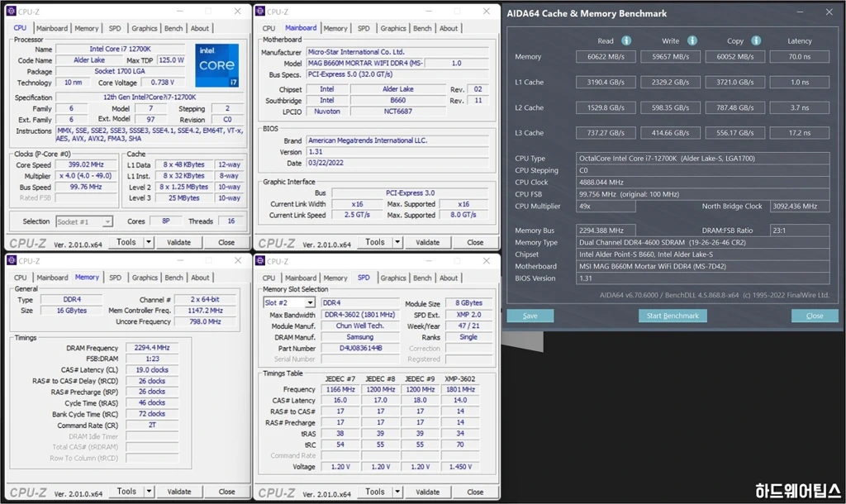The image size is (846, 504).
Task: Click Uncore Frequency value 798.0 MHz
Action: [205, 321]
